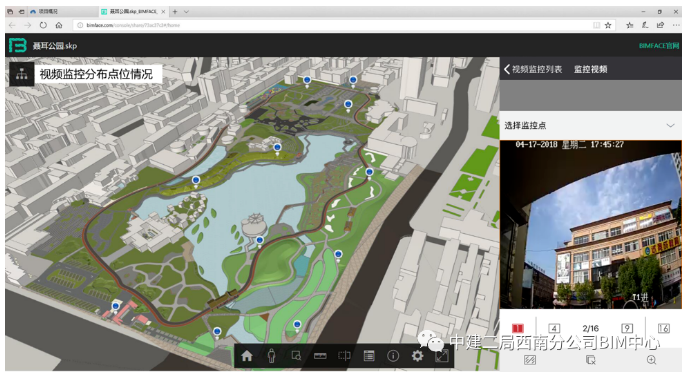Screen dimensions: 684x379
Task: Toggle reading view icon in address bar
Action: click(x=596, y=25)
